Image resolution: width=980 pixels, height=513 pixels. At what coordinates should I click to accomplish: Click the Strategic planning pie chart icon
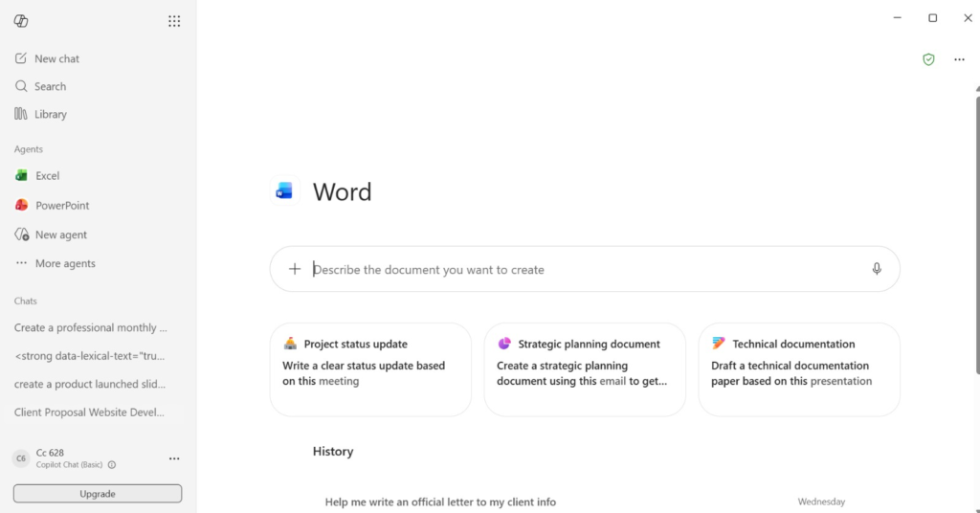[x=504, y=343]
